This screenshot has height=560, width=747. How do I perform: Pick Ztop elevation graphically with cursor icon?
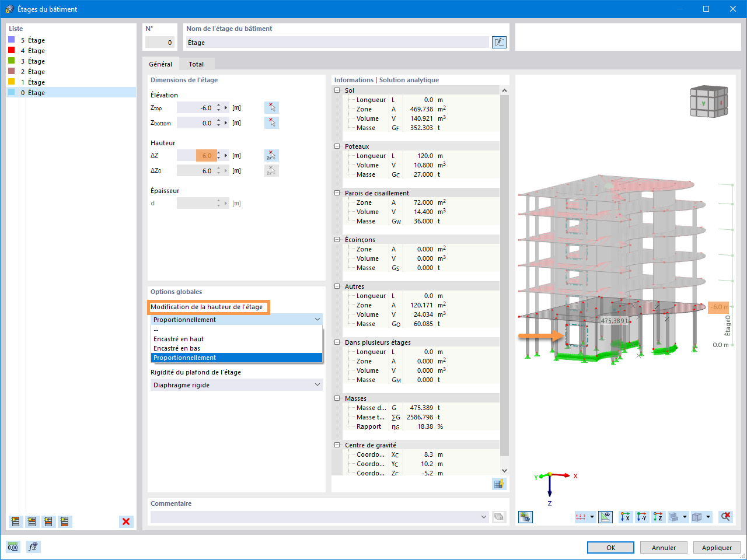(x=271, y=107)
